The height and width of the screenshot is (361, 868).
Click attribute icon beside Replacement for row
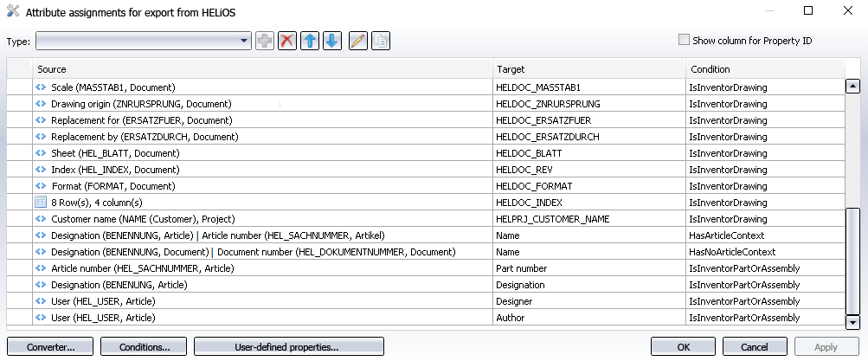coord(41,120)
